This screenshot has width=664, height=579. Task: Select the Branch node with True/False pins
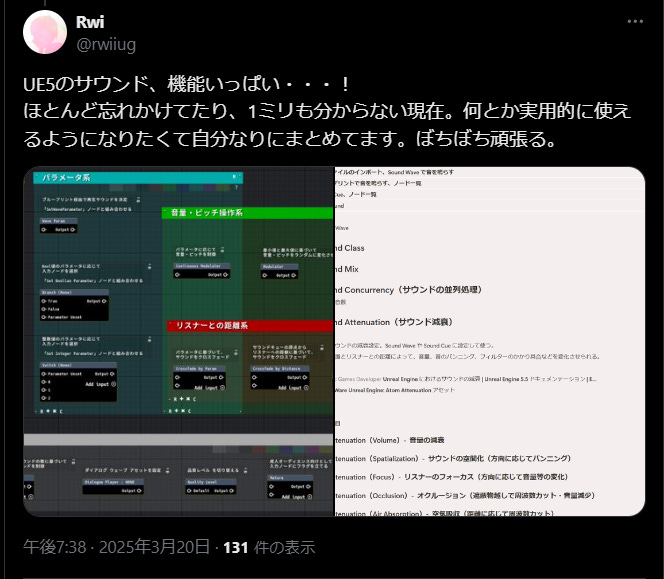coord(75,305)
